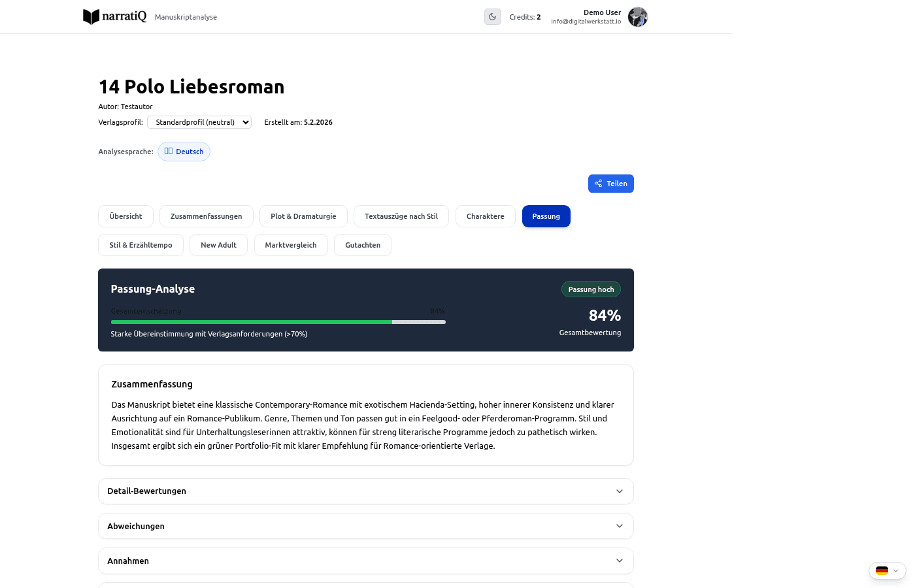Click the book icon next to Deutsch

[169, 152]
